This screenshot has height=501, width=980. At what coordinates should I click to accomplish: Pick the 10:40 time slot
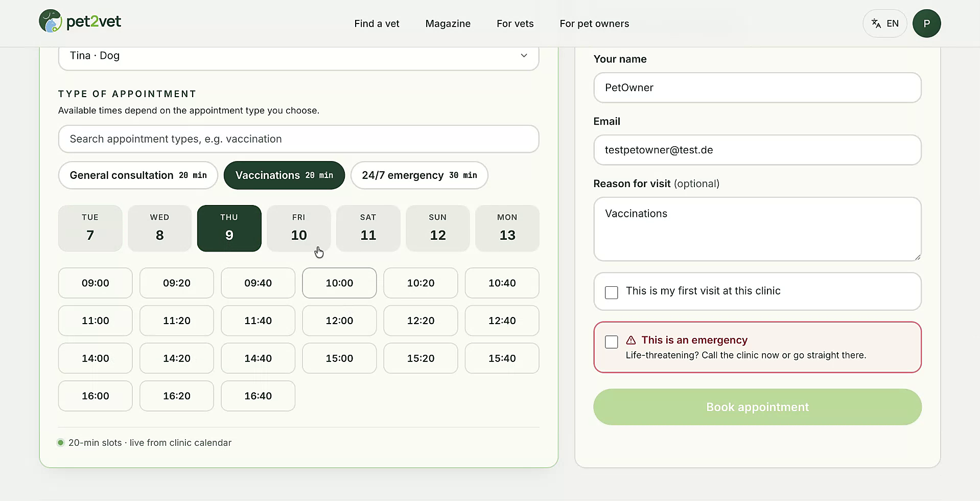[502, 283]
